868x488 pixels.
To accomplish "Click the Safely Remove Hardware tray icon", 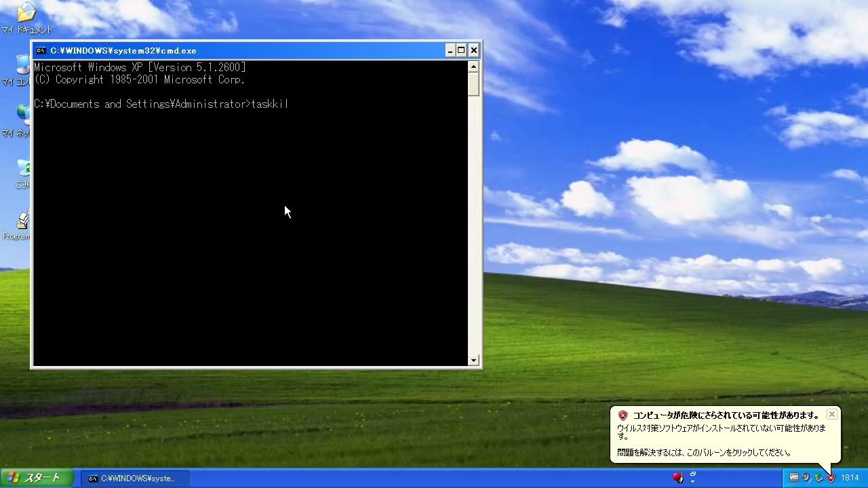I will [x=818, y=477].
